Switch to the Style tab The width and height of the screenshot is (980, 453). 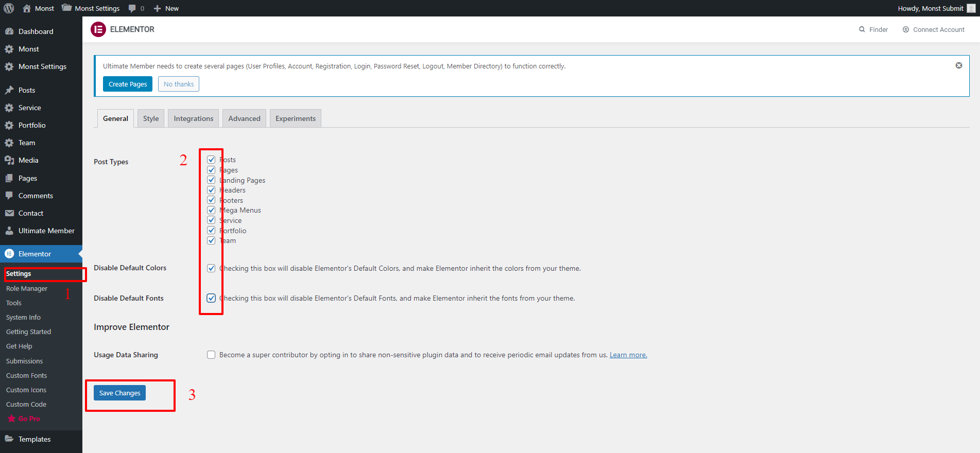click(x=151, y=118)
